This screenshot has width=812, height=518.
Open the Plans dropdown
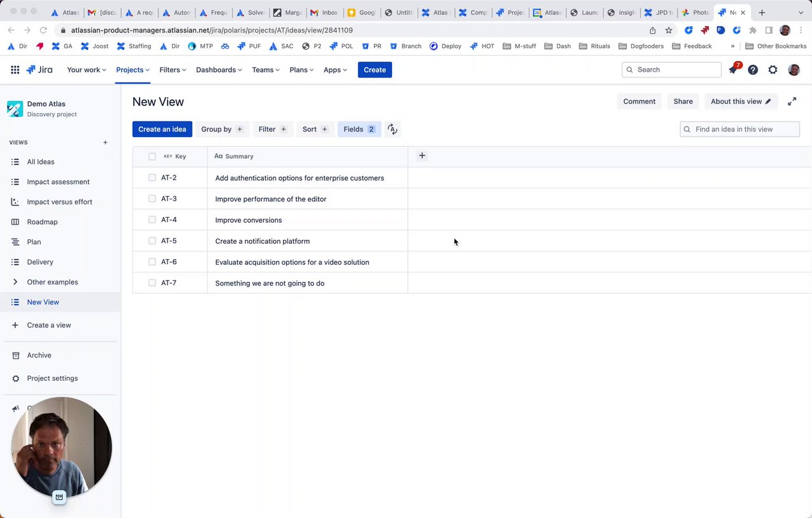pos(301,70)
